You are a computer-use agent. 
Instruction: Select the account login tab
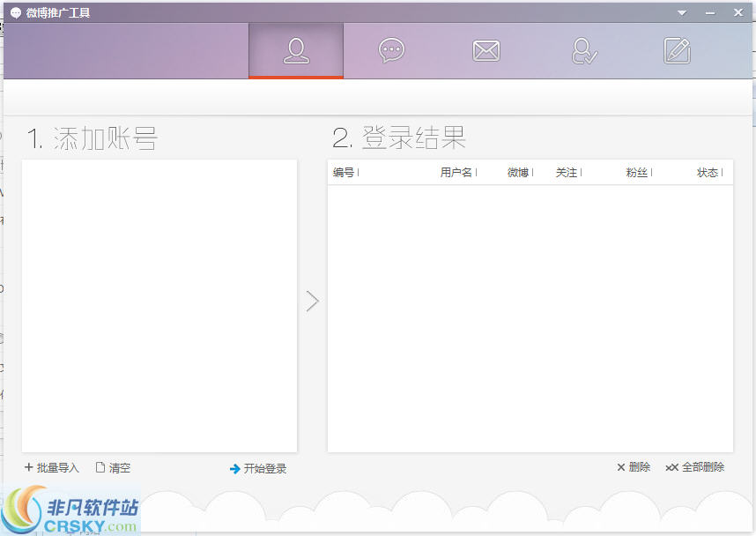point(295,50)
